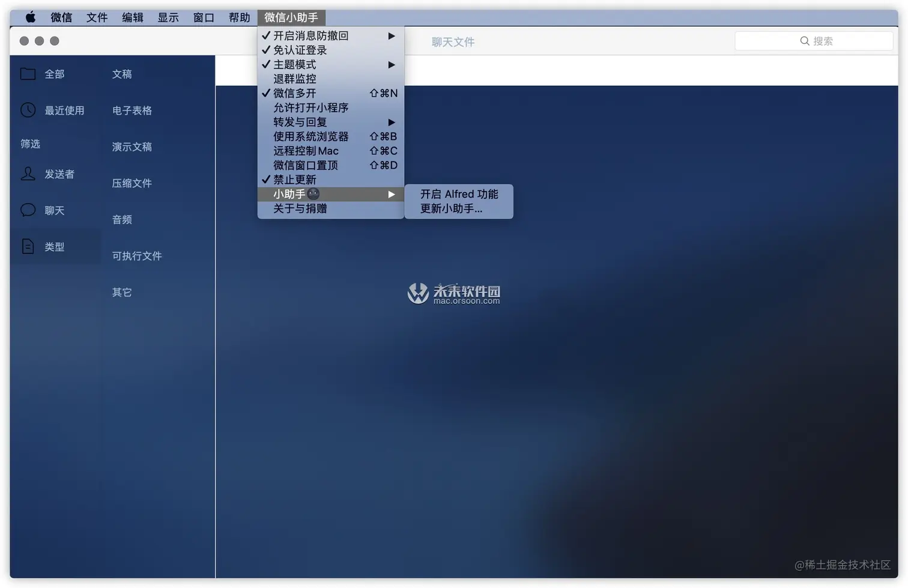Enable 允许打开小程序 option

pyautogui.click(x=330, y=108)
